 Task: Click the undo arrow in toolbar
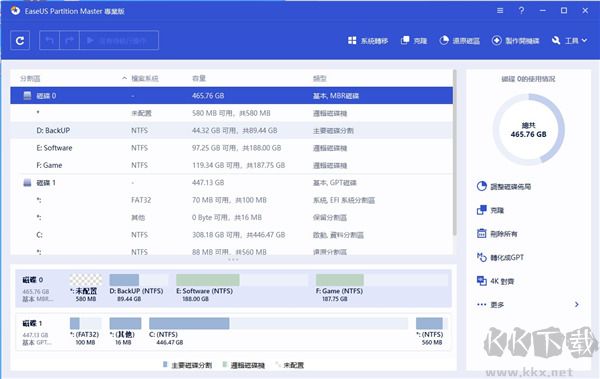[x=49, y=40]
